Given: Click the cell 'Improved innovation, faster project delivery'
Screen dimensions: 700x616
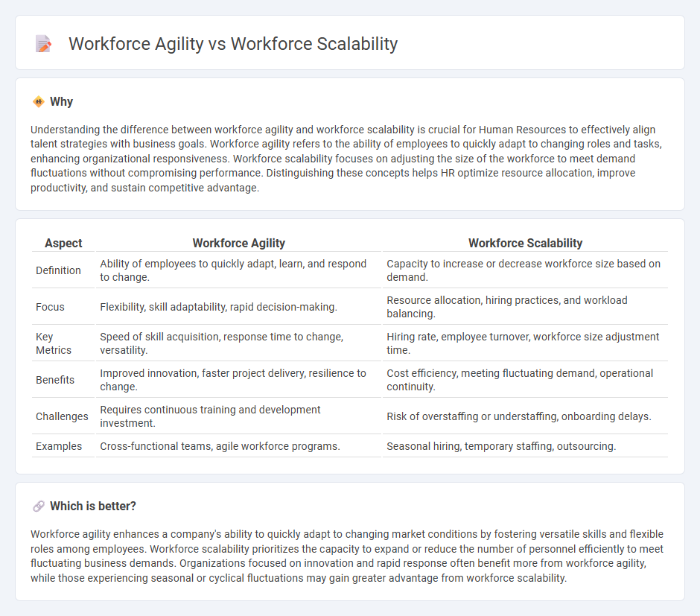Looking at the screenshot, I should pos(239,380).
